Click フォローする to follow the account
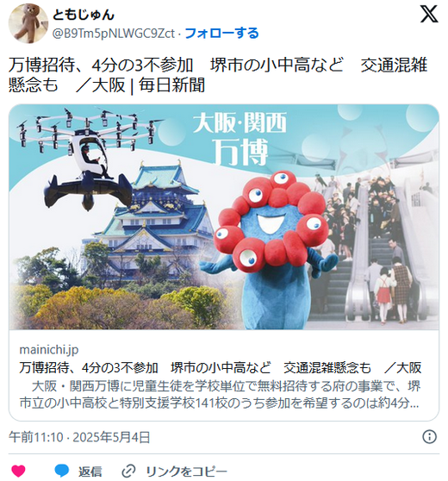448x481 pixels. [x=222, y=33]
